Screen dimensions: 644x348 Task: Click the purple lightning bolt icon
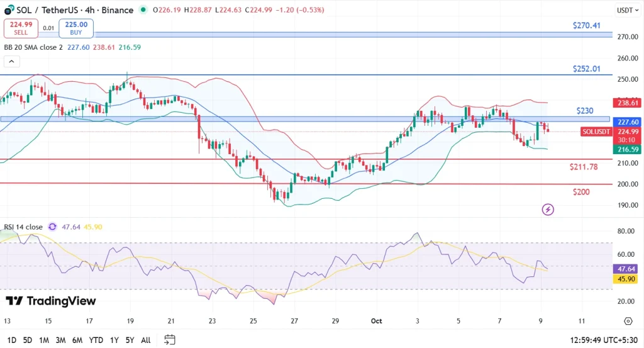548,209
